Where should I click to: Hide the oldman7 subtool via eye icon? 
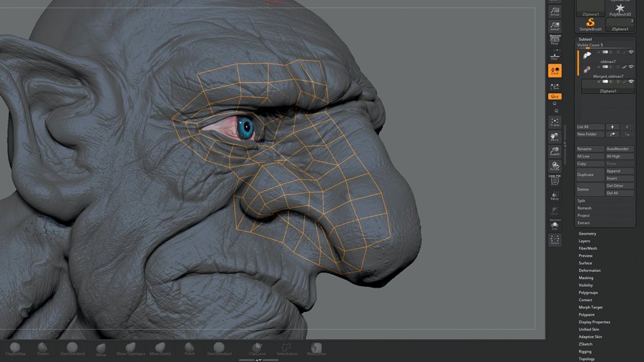pyautogui.click(x=631, y=52)
